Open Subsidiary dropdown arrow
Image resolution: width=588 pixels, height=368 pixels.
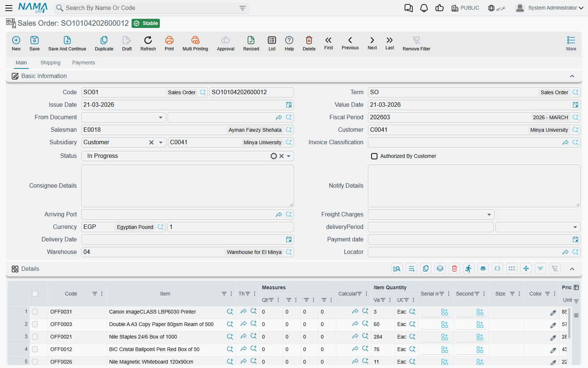(161, 142)
